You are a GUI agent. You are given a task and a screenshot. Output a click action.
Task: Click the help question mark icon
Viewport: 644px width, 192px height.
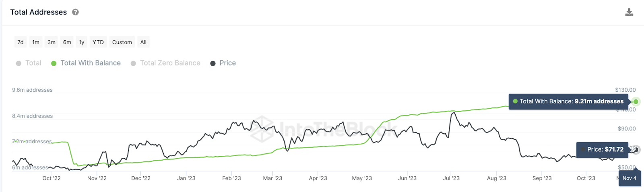click(x=75, y=12)
